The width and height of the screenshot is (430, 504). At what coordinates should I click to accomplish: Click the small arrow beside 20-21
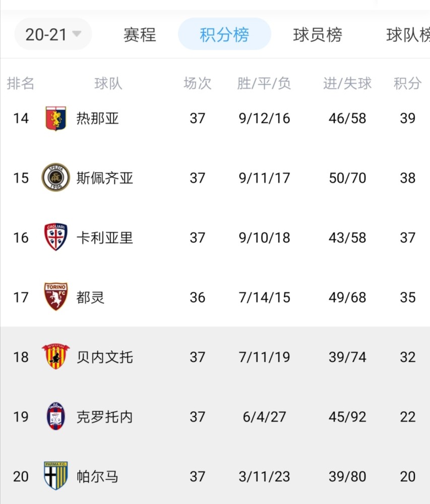(77, 34)
